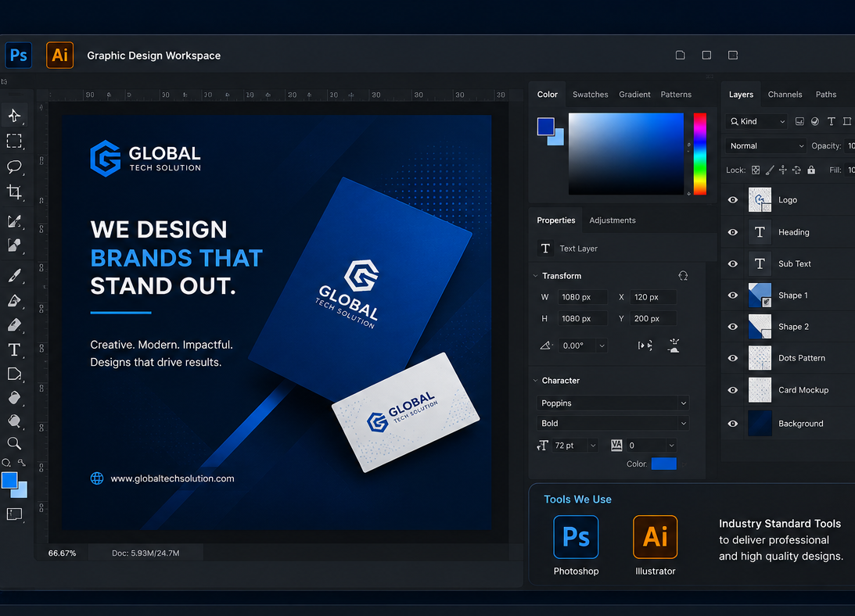Viewport: 855px width, 616px height.
Task: Switch to the Swatches tab
Action: pos(590,95)
